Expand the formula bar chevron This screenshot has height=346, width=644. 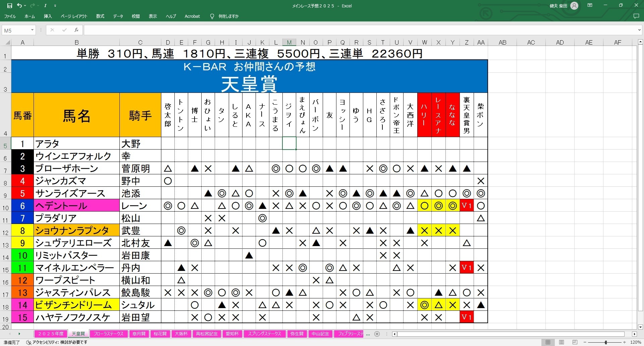pos(639,30)
